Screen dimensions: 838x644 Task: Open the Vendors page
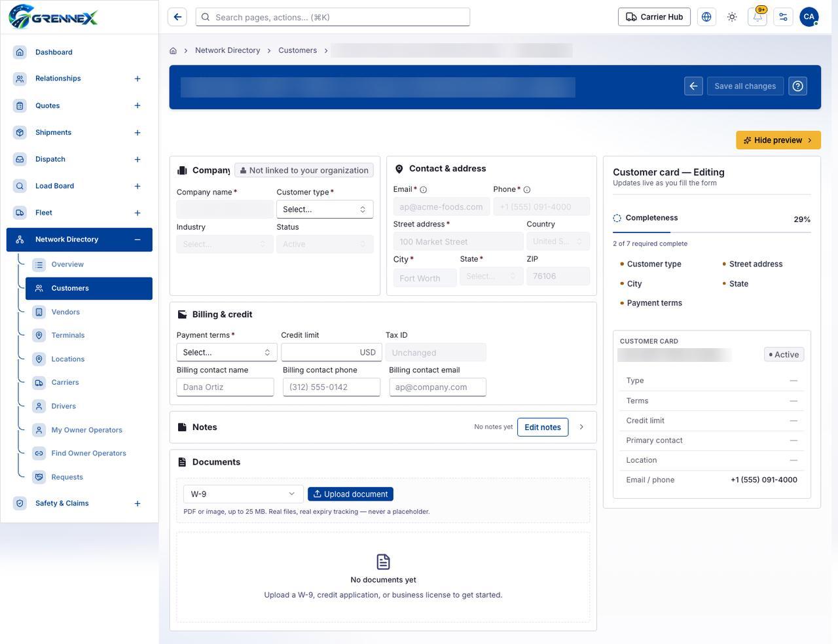coord(89,312)
